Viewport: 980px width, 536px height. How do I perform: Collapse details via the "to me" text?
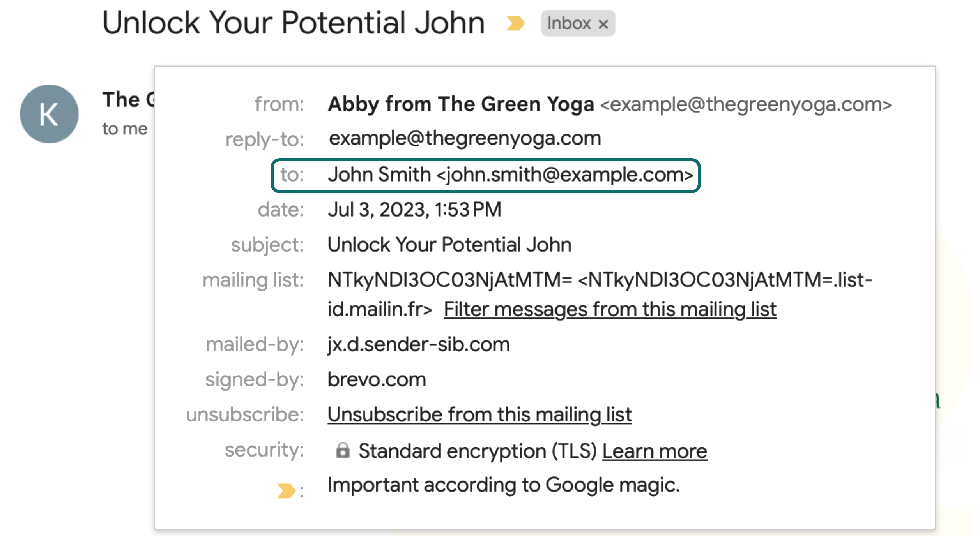pos(125,129)
